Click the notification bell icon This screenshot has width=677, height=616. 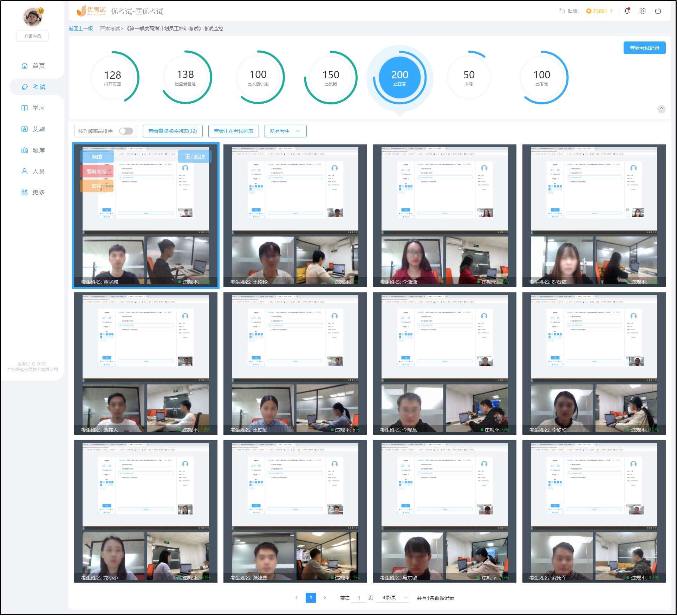coord(627,11)
